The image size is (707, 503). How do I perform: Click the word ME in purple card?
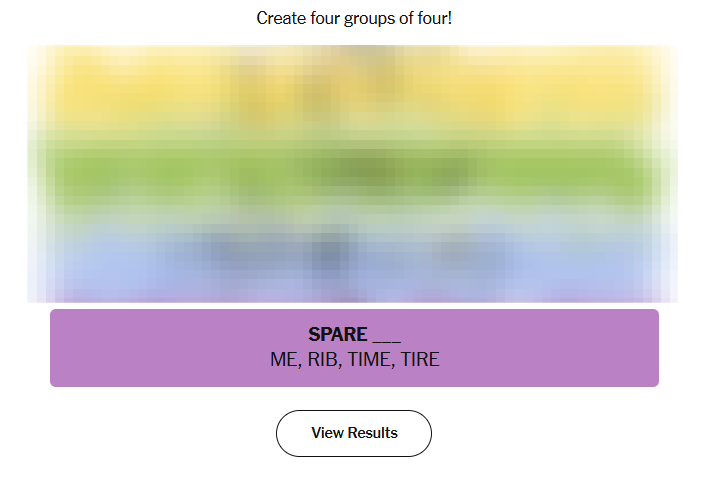click(x=283, y=359)
